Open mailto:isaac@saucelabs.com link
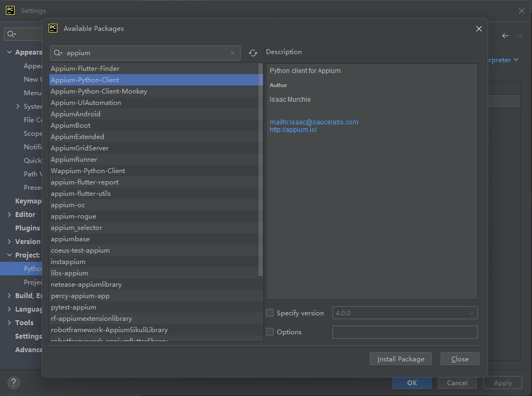Viewport: 532px width, 396px height. (x=314, y=122)
